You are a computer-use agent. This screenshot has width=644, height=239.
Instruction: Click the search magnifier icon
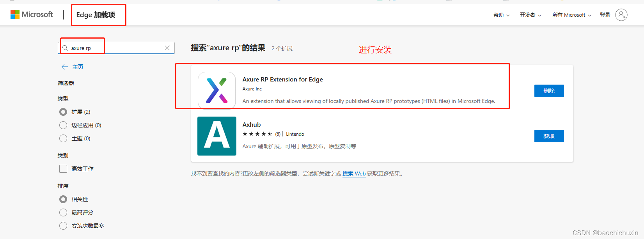point(65,48)
